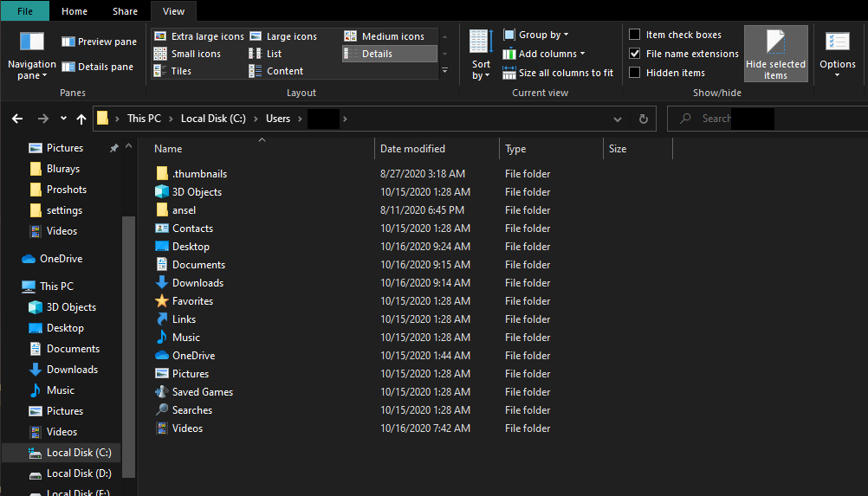This screenshot has width=868, height=496.
Task: Switch to the Share tab
Action: click(x=125, y=11)
